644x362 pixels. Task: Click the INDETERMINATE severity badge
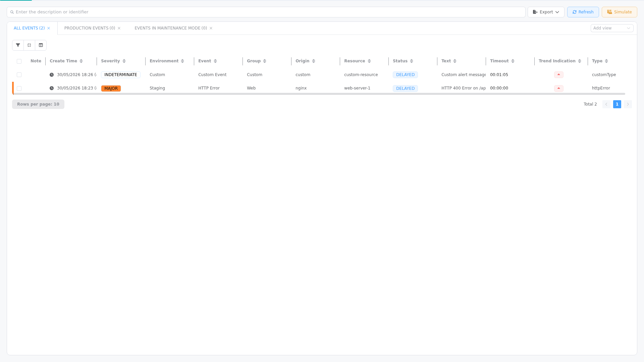click(121, 75)
